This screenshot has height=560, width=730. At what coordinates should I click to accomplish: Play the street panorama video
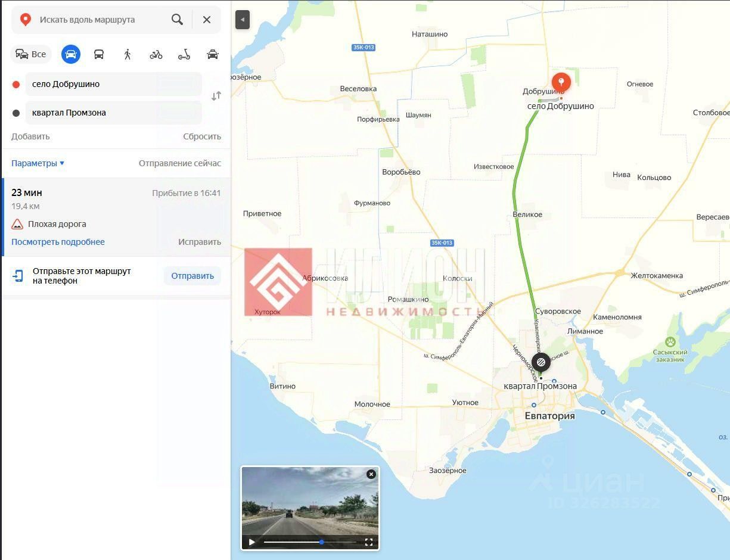tap(251, 542)
